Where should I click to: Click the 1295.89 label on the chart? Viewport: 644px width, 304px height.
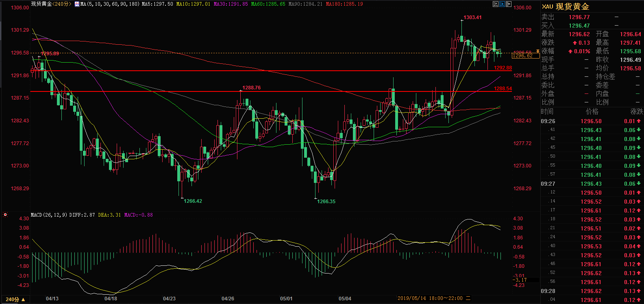pos(50,54)
